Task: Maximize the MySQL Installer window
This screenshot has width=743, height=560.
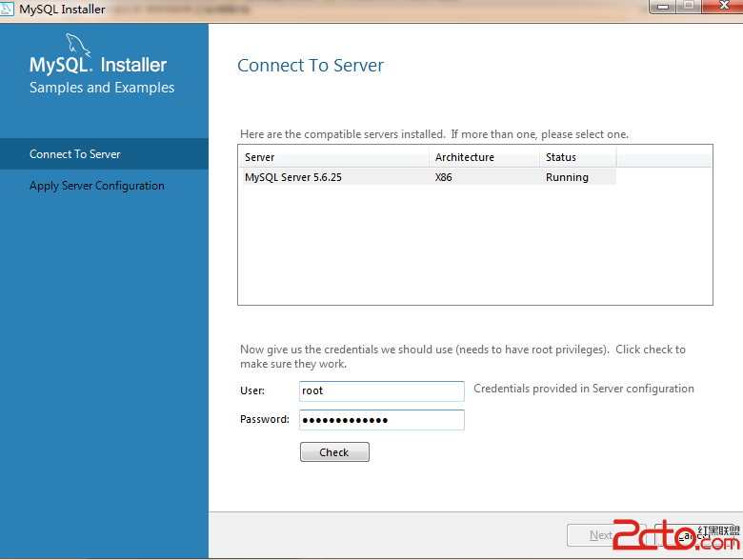Action: [x=689, y=6]
